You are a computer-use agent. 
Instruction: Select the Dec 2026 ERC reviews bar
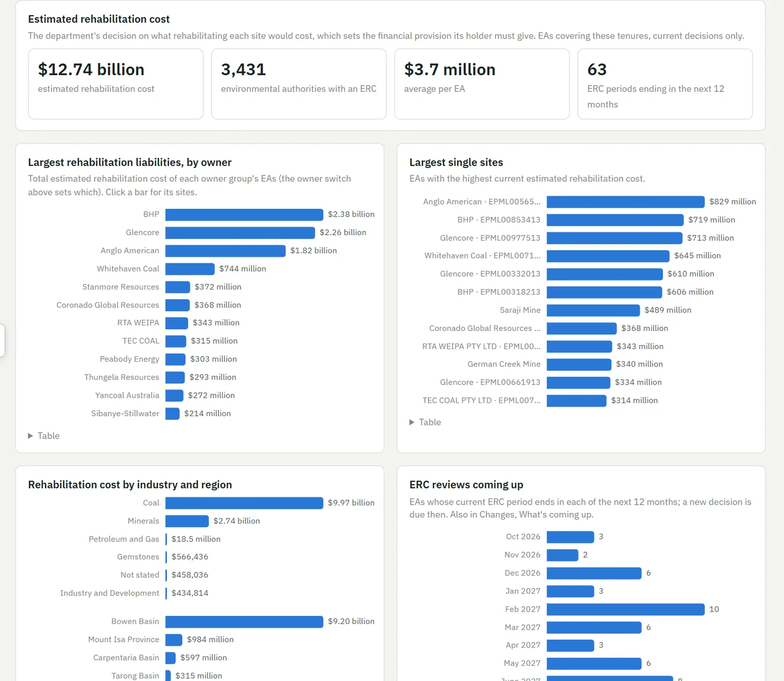594,573
